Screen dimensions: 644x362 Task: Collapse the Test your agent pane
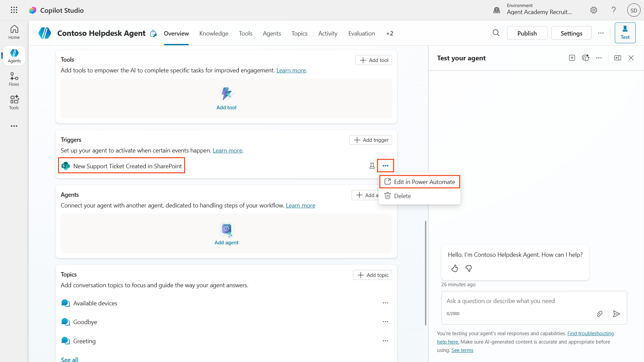pyautogui.click(x=618, y=58)
